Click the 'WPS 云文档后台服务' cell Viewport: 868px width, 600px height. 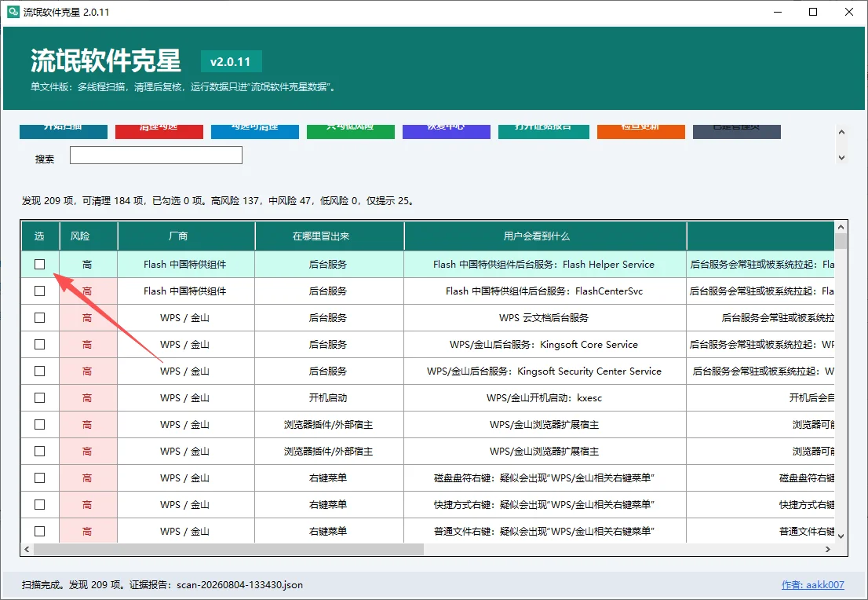(x=545, y=317)
